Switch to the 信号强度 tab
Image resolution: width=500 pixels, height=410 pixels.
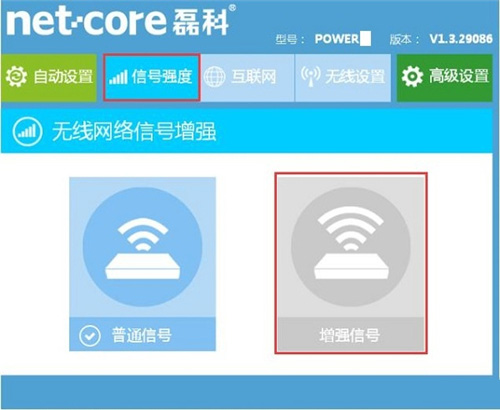[x=152, y=77]
